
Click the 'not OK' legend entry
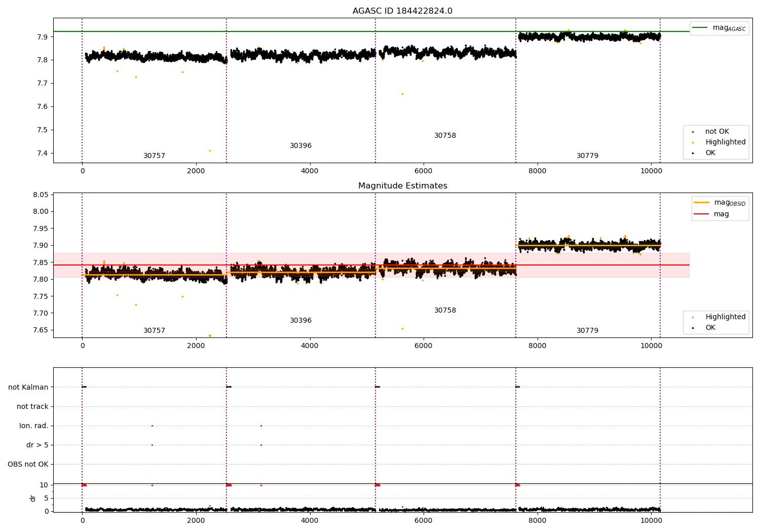717,132
